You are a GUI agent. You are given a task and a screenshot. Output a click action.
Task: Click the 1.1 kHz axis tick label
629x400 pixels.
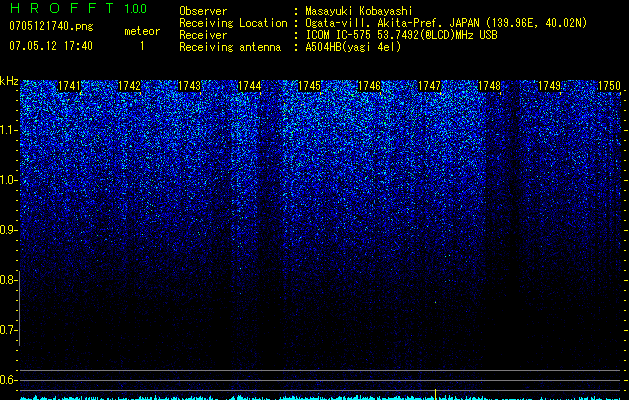click(8, 130)
